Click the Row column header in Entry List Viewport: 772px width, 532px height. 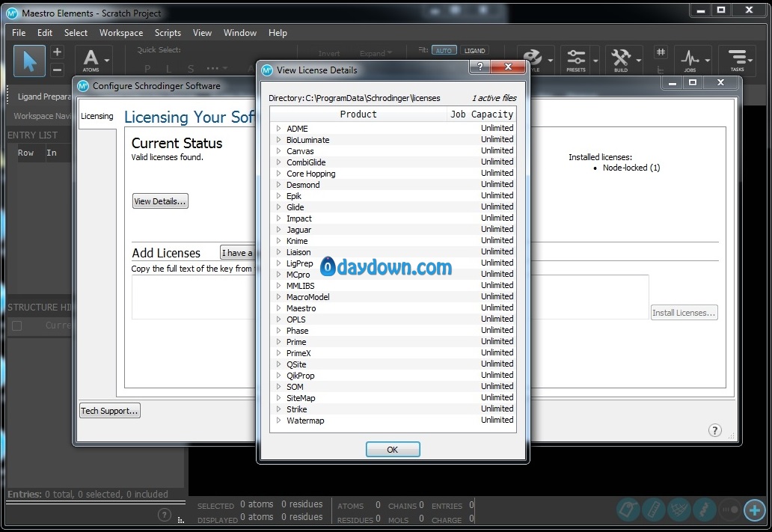click(x=25, y=153)
